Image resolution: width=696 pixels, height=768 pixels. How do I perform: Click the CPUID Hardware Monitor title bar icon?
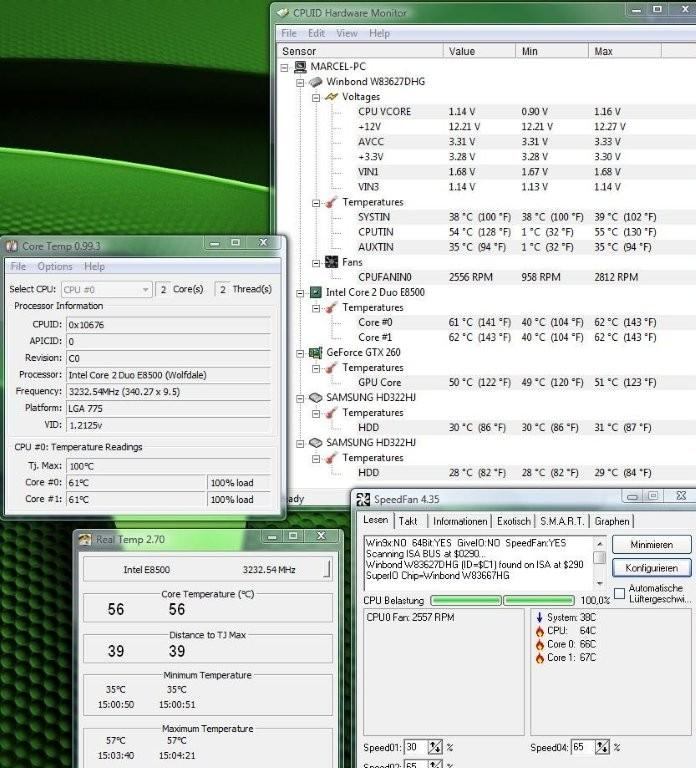point(283,13)
